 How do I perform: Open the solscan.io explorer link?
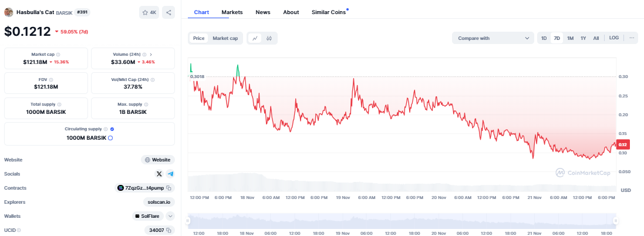pos(159,202)
